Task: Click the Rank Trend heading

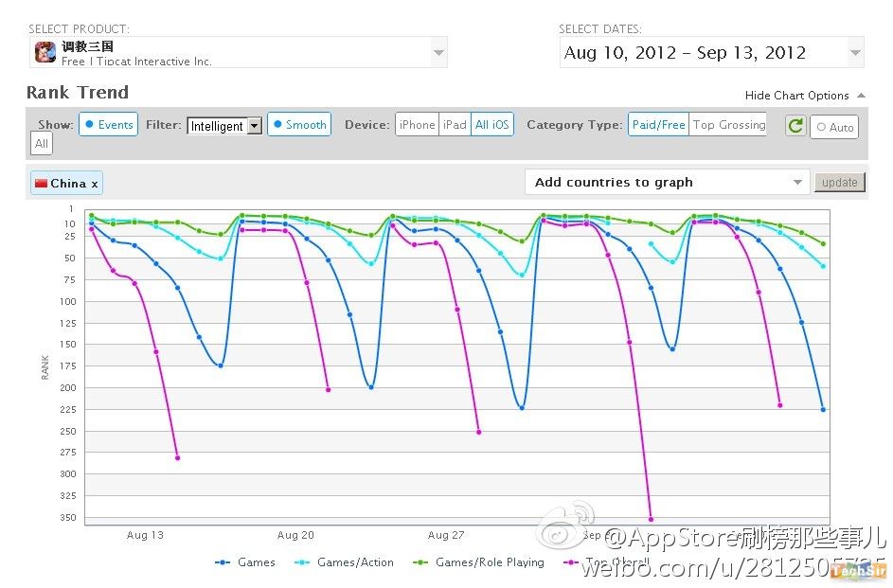Action: 78,92
